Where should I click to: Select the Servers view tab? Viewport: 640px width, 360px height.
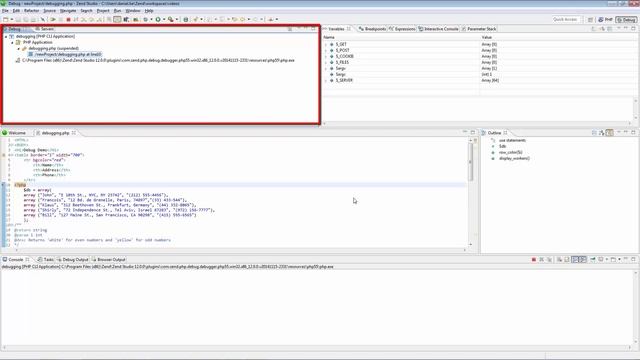[x=44, y=29]
